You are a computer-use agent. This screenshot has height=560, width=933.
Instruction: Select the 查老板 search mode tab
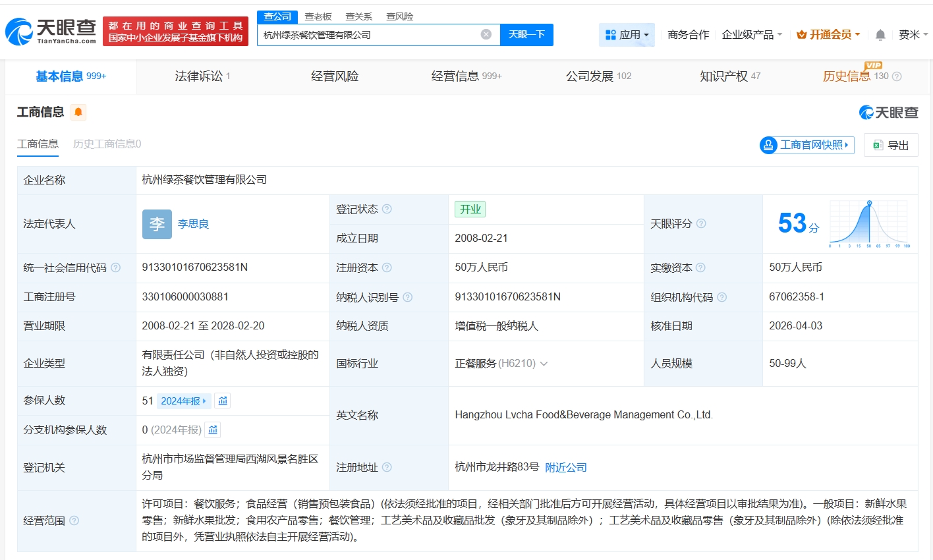coord(318,16)
